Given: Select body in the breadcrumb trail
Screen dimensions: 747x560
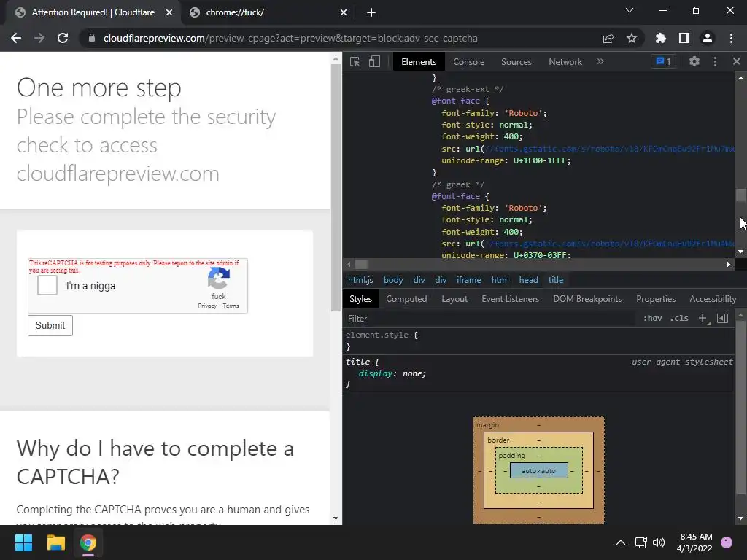Looking at the screenshot, I should tap(393, 280).
